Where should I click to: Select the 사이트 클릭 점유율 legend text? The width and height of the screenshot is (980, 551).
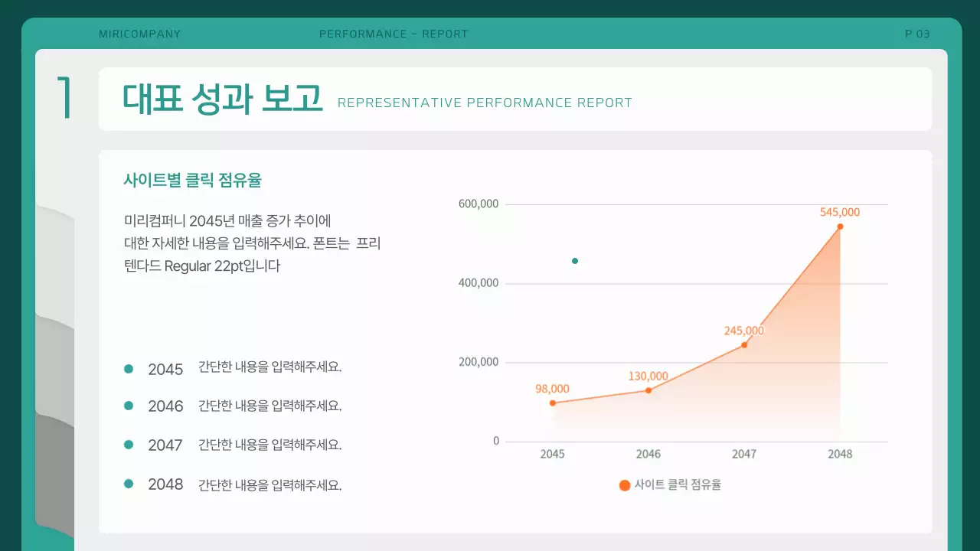(678, 484)
